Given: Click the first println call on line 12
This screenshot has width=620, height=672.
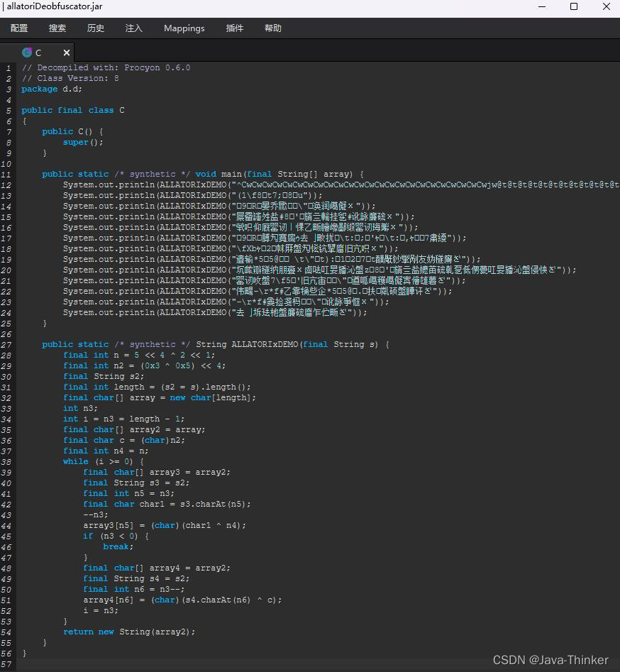Looking at the screenshot, I should 341,184.
